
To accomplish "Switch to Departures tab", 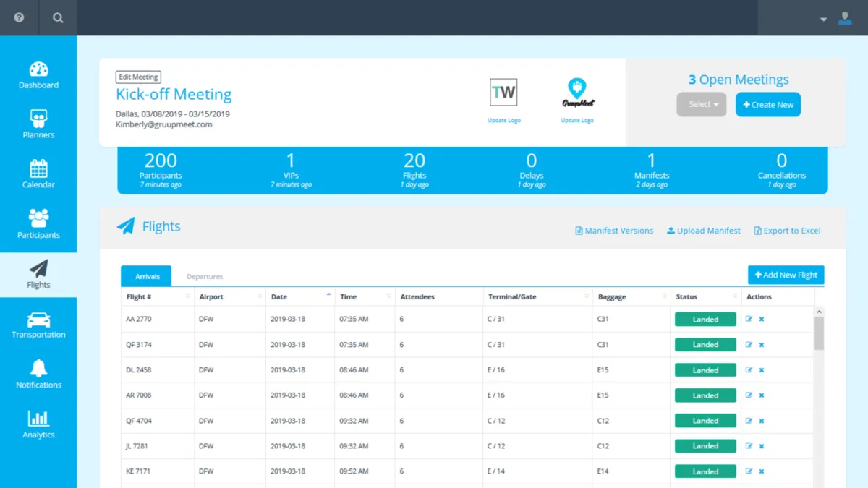I will [x=205, y=276].
